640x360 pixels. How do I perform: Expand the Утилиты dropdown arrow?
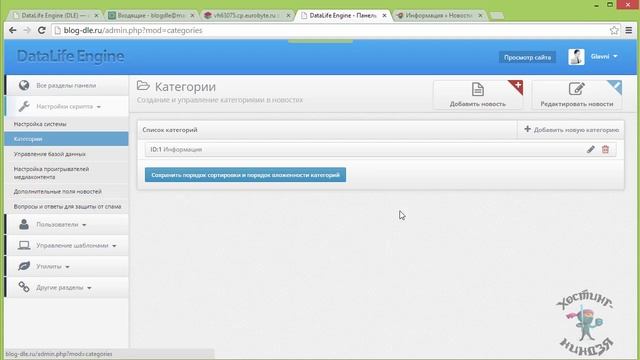click(x=67, y=267)
